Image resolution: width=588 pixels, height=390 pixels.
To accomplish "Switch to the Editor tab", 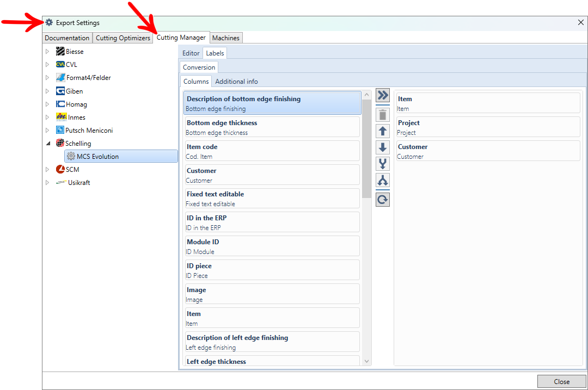I will click(191, 53).
